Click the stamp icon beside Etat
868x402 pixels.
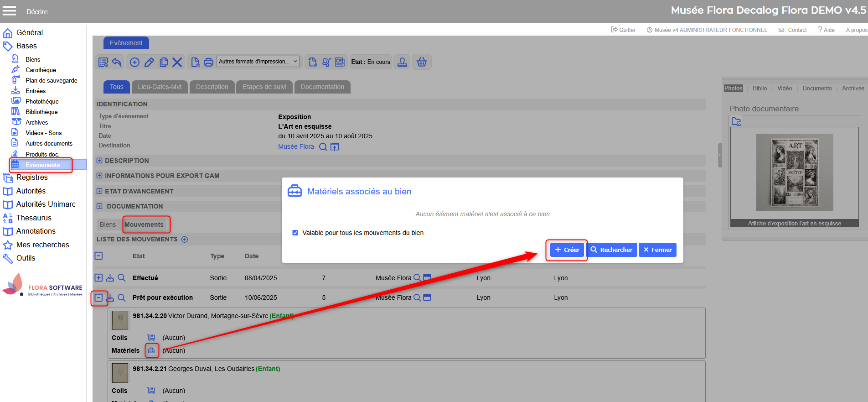[402, 62]
